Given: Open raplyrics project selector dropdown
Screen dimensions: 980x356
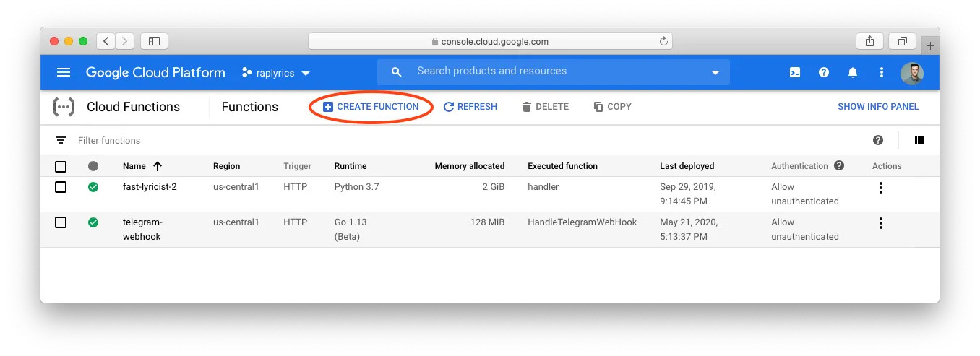Looking at the screenshot, I should tap(276, 72).
